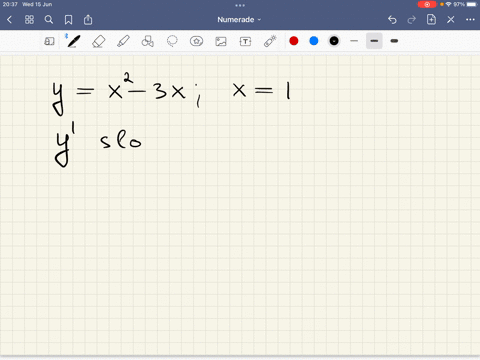This screenshot has width=480, height=360.
Task: Activate the Laser pointer tool
Action: pyautogui.click(x=270, y=41)
